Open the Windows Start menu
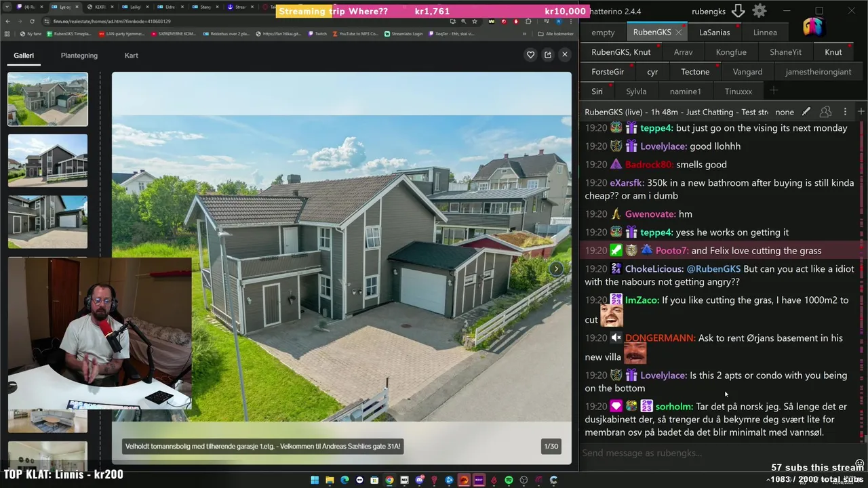The width and height of the screenshot is (868, 488). 315,480
